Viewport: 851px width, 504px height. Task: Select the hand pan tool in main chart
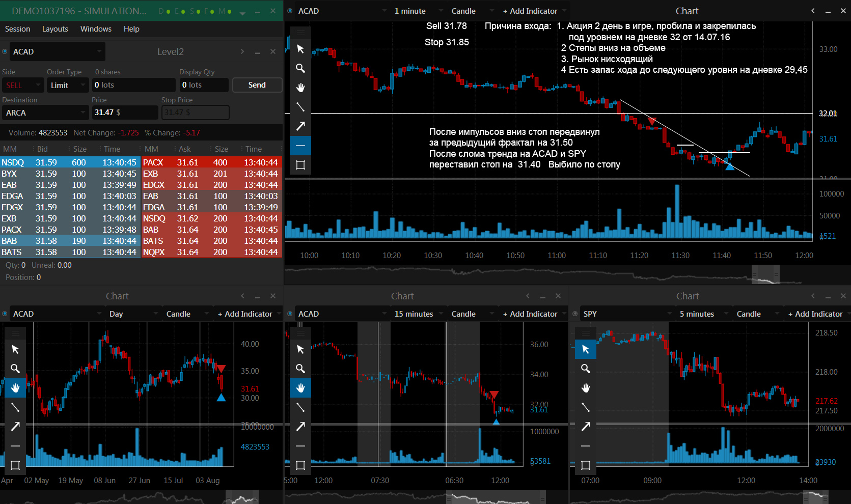click(300, 88)
